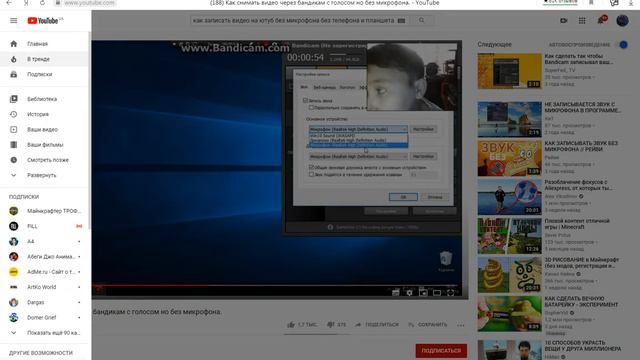Open the YouTube apps grid
The image size is (640, 360).
582,20
